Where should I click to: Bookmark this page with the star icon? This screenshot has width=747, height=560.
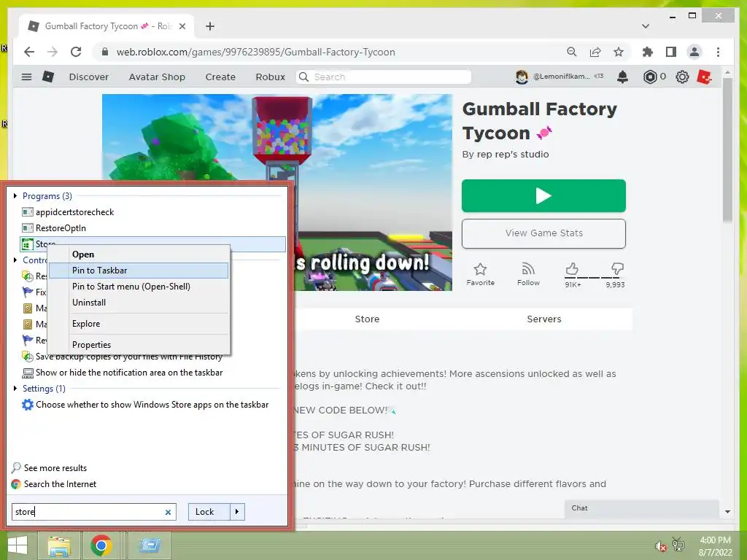(619, 52)
